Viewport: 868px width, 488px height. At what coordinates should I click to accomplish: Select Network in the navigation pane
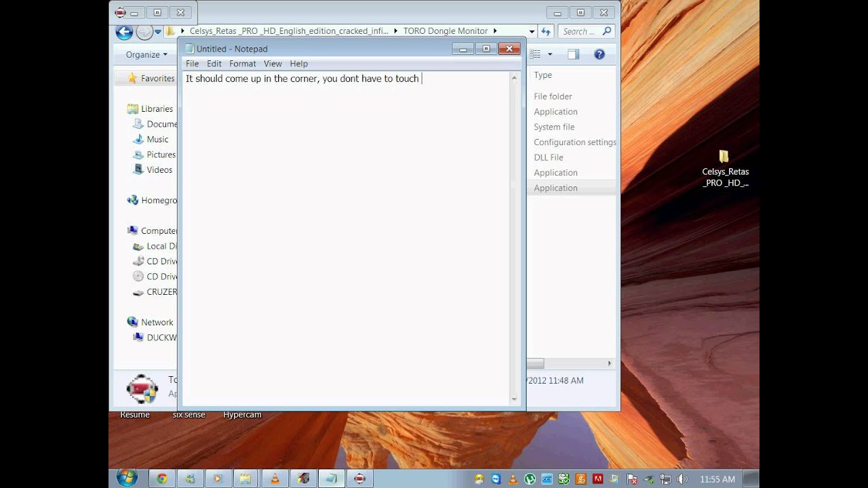(x=151, y=323)
